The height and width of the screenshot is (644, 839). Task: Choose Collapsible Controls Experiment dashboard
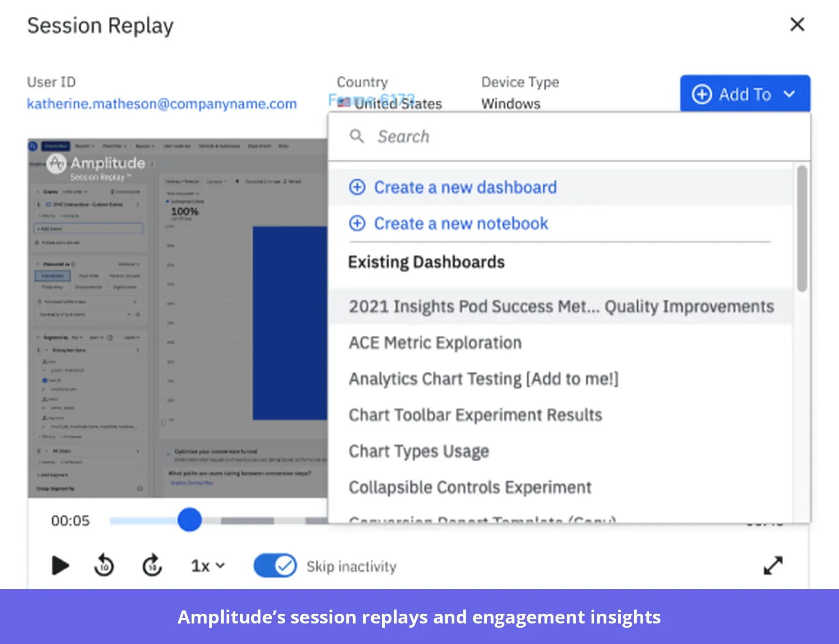[561, 487]
